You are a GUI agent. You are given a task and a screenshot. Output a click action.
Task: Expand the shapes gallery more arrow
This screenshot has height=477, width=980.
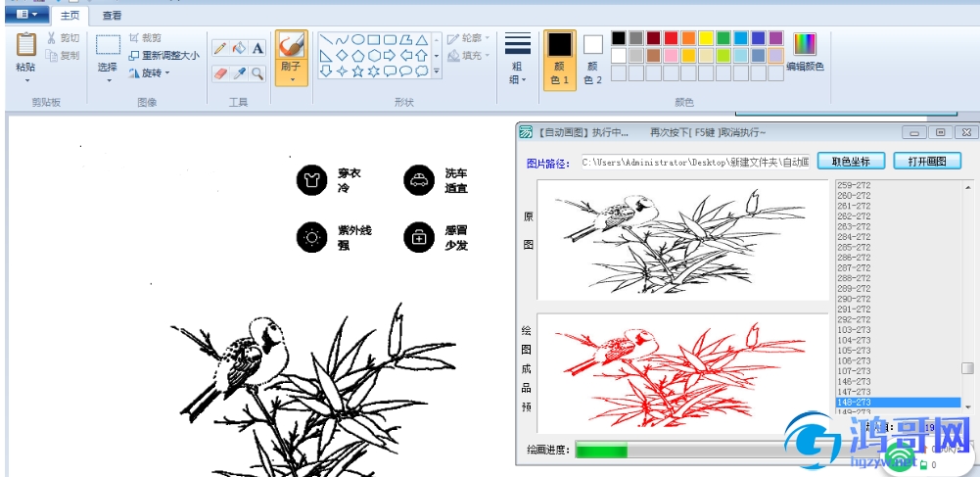(437, 72)
